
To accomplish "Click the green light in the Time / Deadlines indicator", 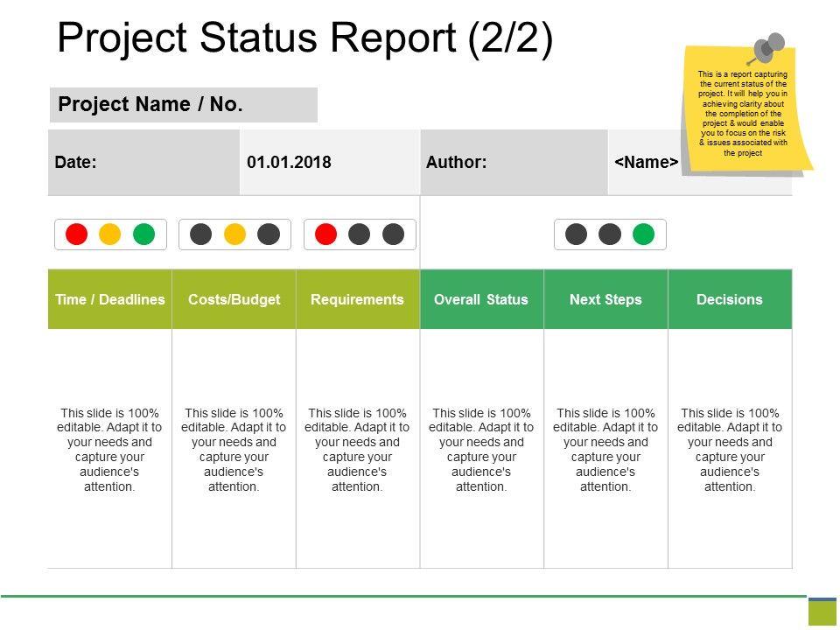I will pyautogui.click(x=144, y=234).
